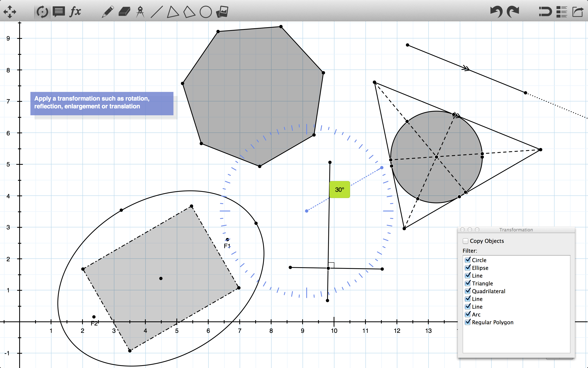
Task: Select the Triangle tool
Action: [173, 12]
